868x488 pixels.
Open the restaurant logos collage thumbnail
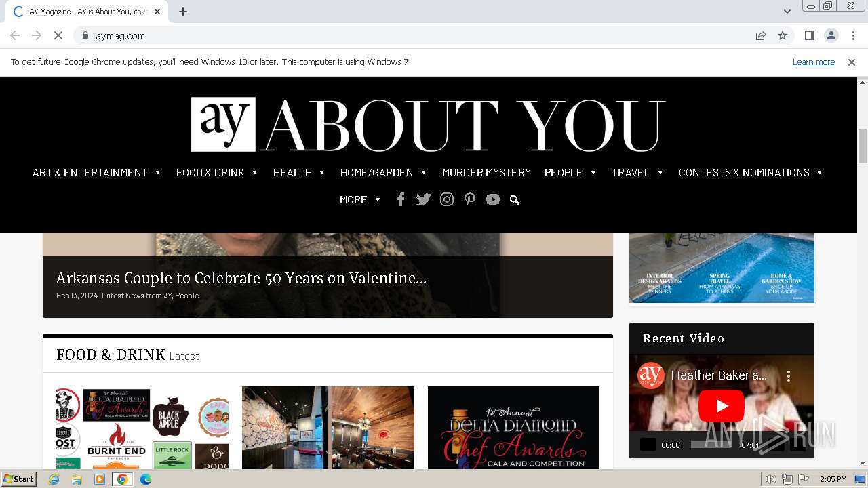142,428
